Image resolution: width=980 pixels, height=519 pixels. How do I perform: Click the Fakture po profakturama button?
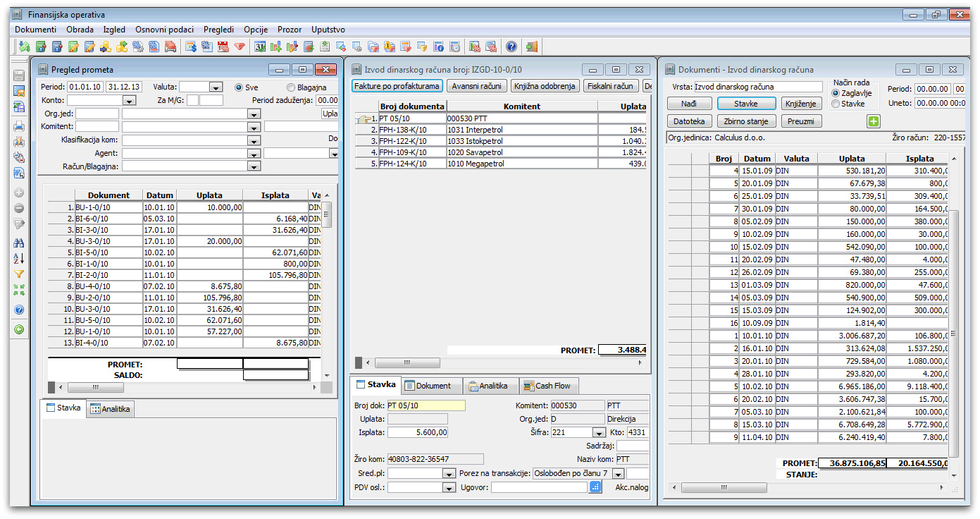coord(397,86)
